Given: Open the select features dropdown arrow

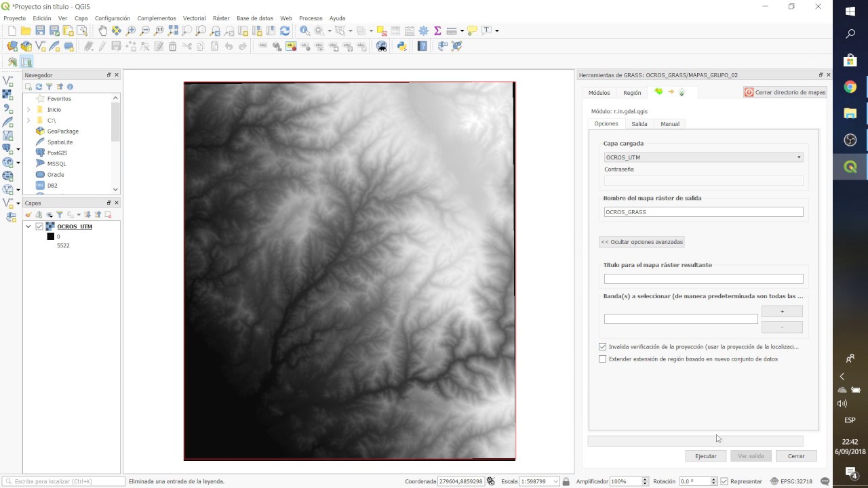Looking at the screenshot, I should (x=350, y=30).
